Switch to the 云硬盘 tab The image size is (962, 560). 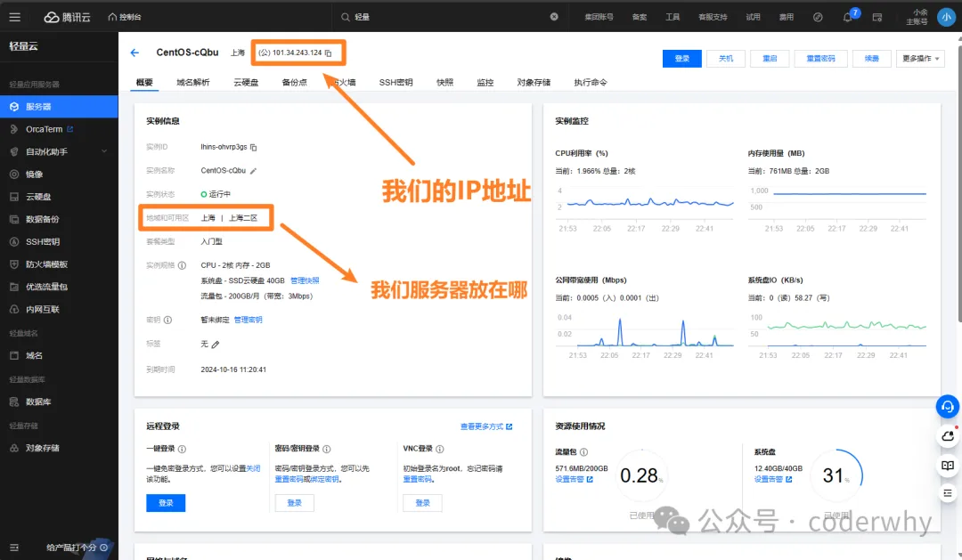click(x=246, y=82)
